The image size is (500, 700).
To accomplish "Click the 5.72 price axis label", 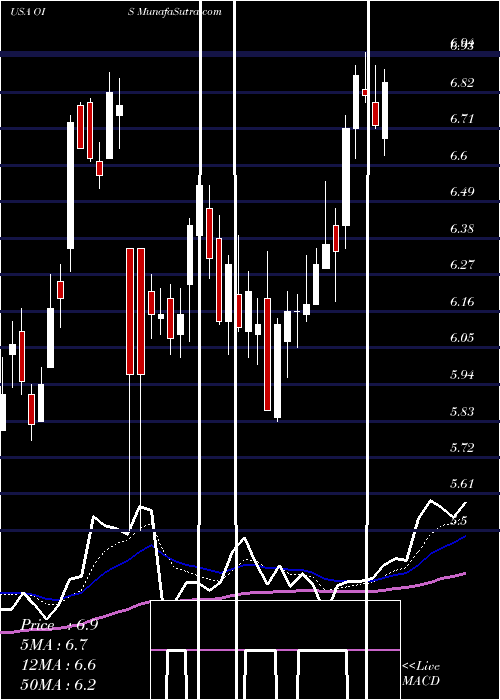I will click(462, 447).
